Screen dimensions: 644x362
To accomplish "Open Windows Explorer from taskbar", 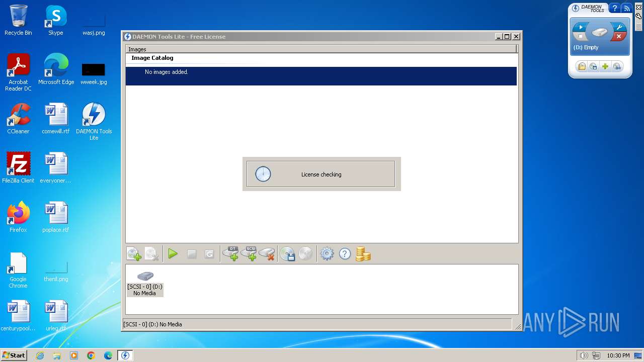I will point(57,355).
